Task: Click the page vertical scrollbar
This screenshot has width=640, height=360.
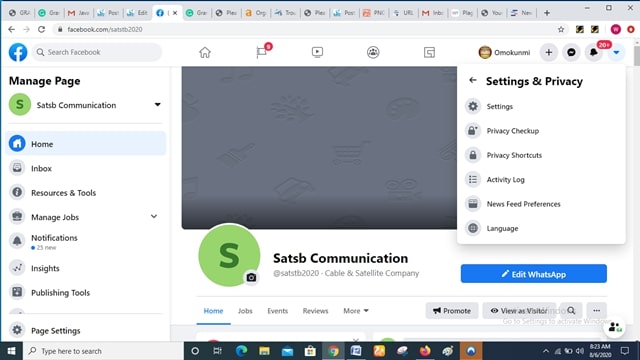Action: point(636,55)
